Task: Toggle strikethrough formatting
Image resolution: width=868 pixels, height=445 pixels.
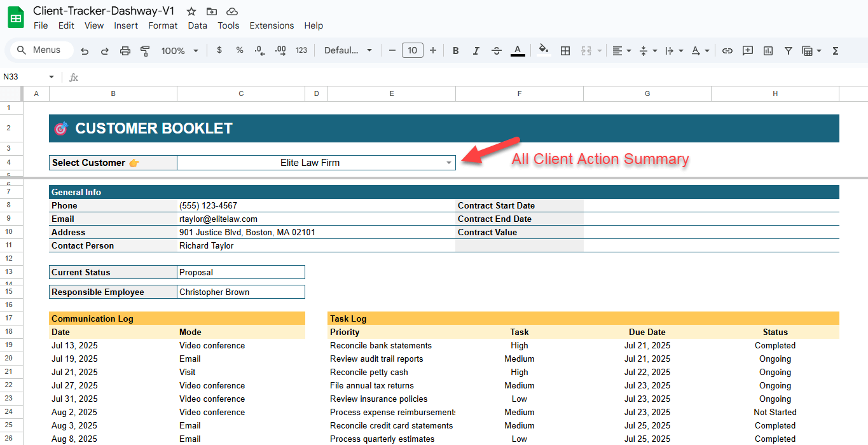Action: 496,50
